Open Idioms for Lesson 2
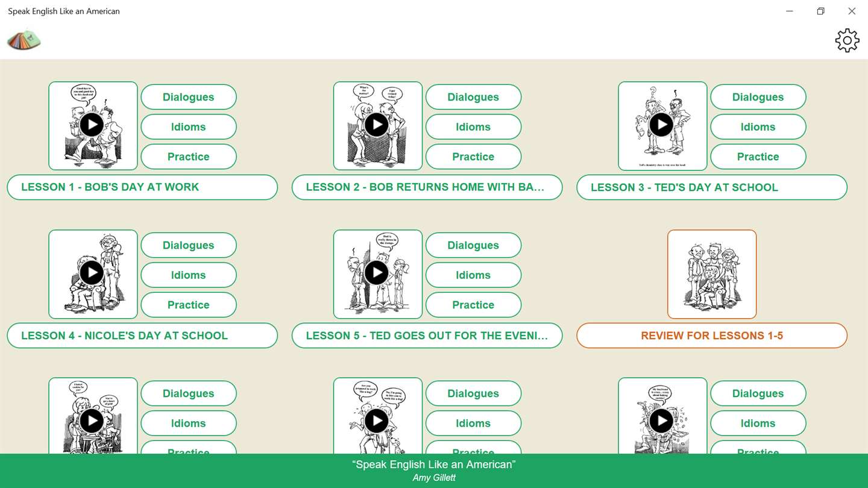This screenshot has width=868, height=488. pyautogui.click(x=473, y=127)
